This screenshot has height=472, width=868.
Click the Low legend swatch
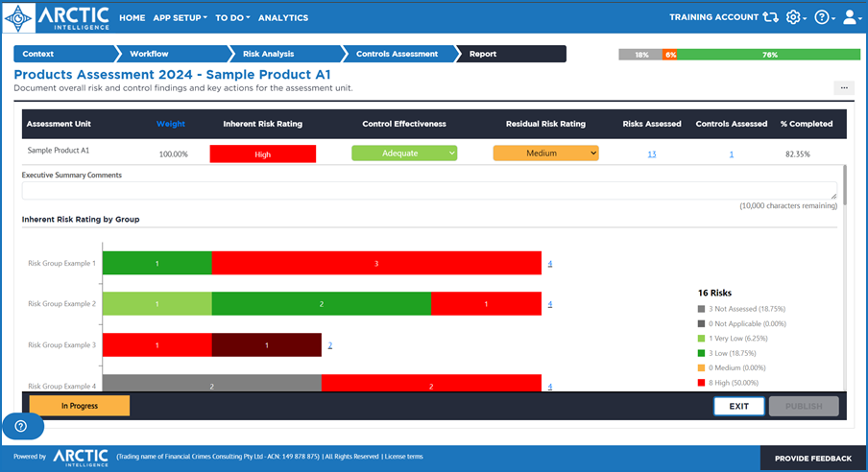click(x=701, y=353)
